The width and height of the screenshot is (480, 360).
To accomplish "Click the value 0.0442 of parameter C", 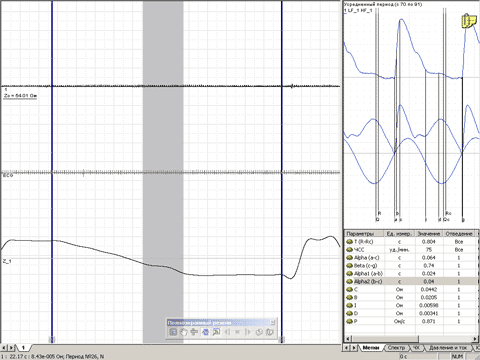I will click(429, 290).
